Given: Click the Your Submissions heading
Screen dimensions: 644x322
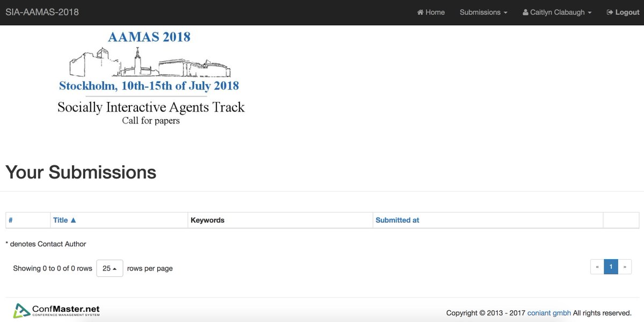Looking at the screenshot, I should coord(81,172).
